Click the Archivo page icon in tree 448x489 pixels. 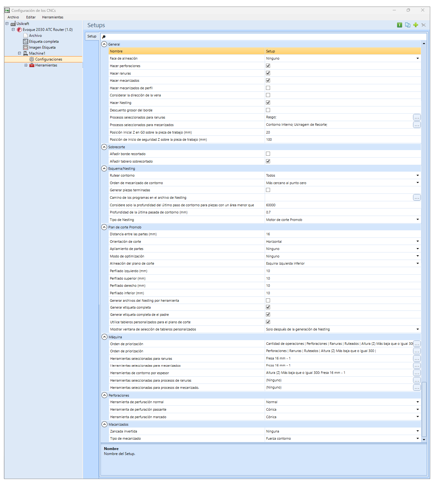pyautogui.click(x=26, y=36)
